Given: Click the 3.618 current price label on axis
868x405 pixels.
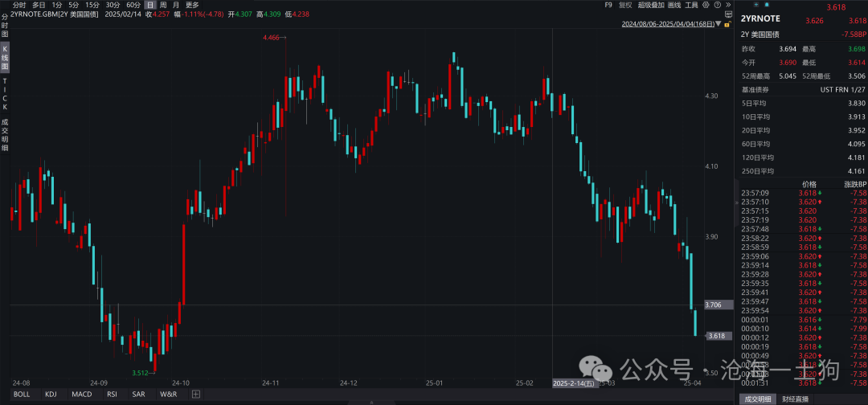Looking at the screenshot, I should (x=718, y=336).
